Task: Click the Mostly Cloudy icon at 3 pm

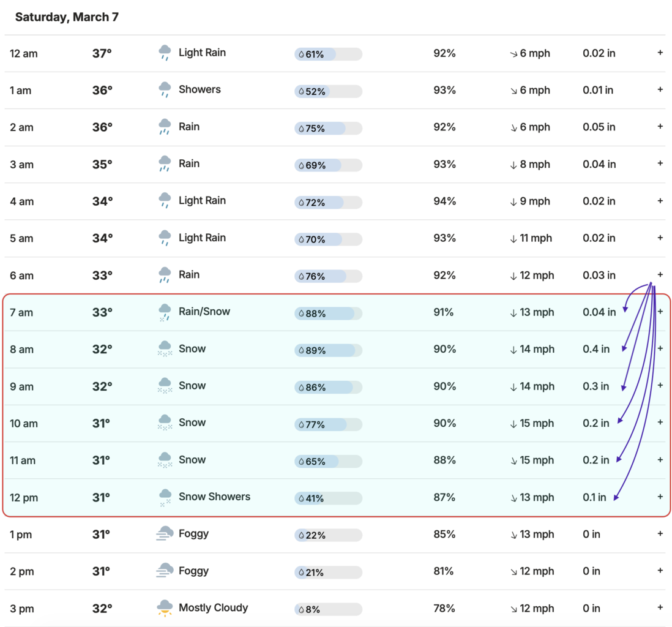Action: (x=165, y=608)
